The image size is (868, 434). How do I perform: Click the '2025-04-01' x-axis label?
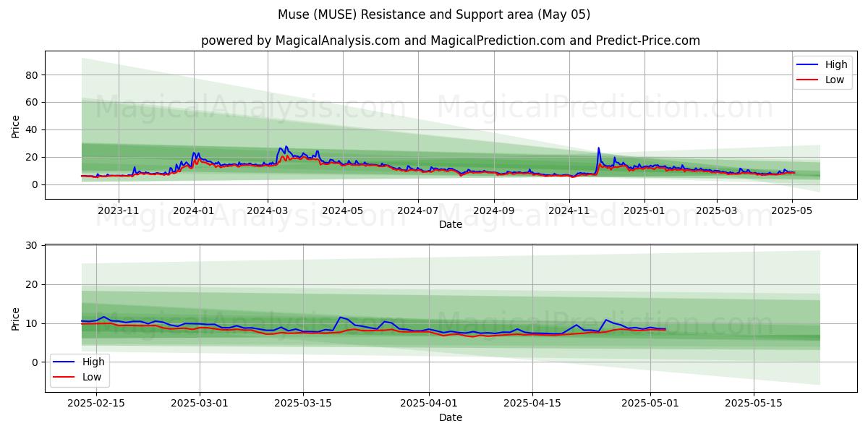click(x=429, y=404)
